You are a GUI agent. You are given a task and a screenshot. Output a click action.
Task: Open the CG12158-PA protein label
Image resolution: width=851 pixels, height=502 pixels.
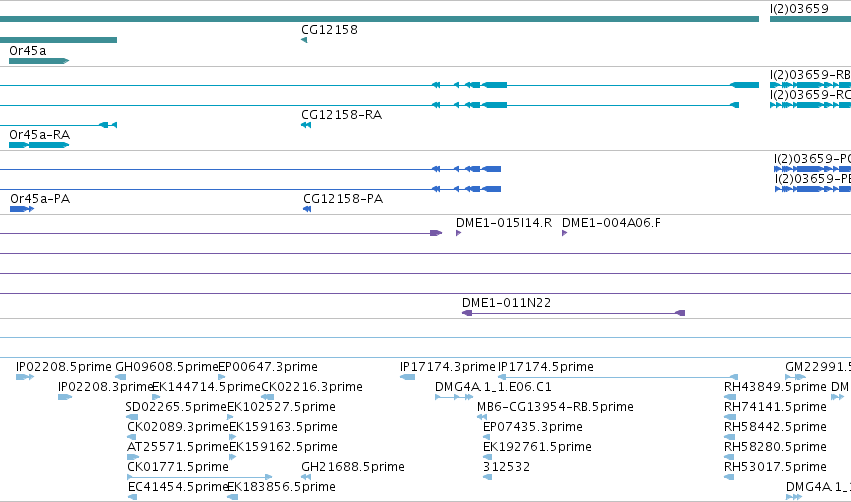tap(343, 199)
